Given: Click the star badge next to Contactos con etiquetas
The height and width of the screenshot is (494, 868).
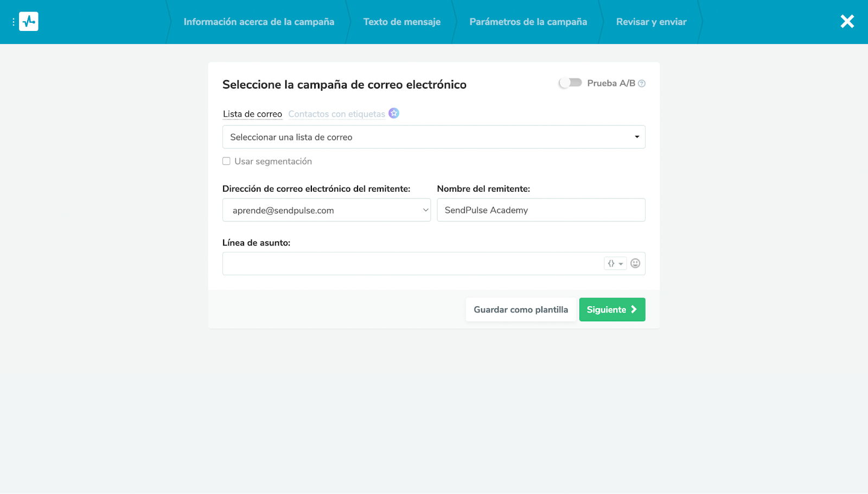Looking at the screenshot, I should pos(394,113).
